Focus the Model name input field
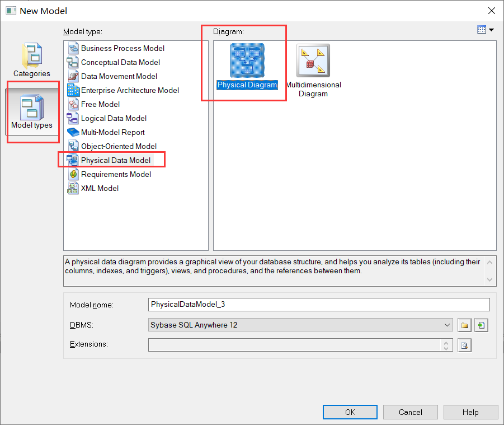 (x=319, y=305)
